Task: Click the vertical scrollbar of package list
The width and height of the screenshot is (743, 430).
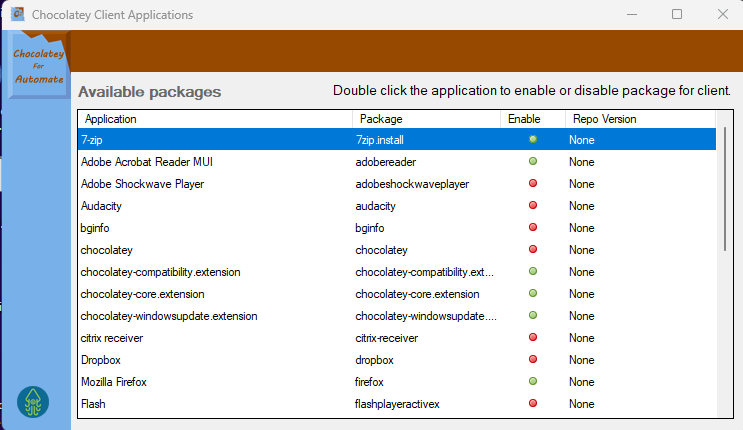Action: pyautogui.click(x=725, y=190)
